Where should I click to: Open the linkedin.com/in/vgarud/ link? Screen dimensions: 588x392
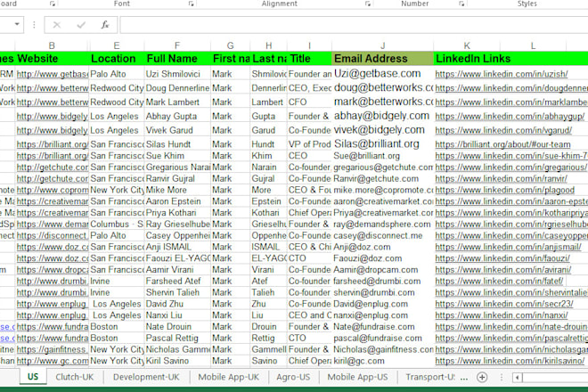(503, 131)
